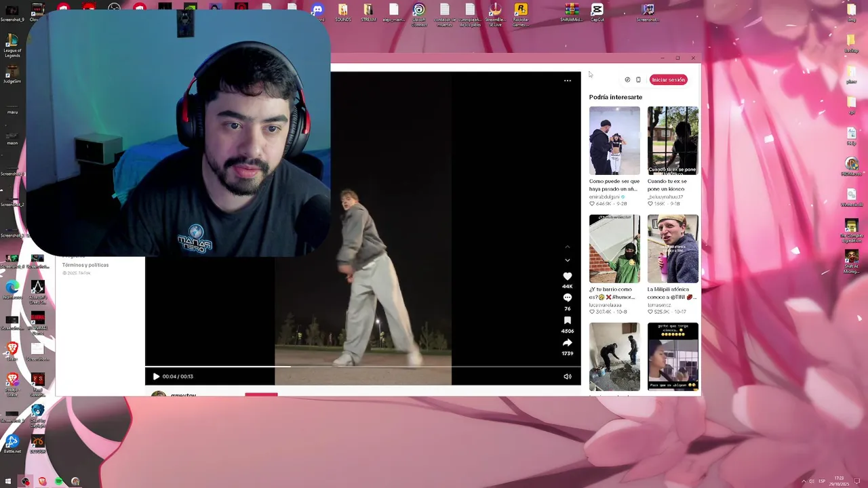Open comments via the speech bubble icon

[568, 298]
